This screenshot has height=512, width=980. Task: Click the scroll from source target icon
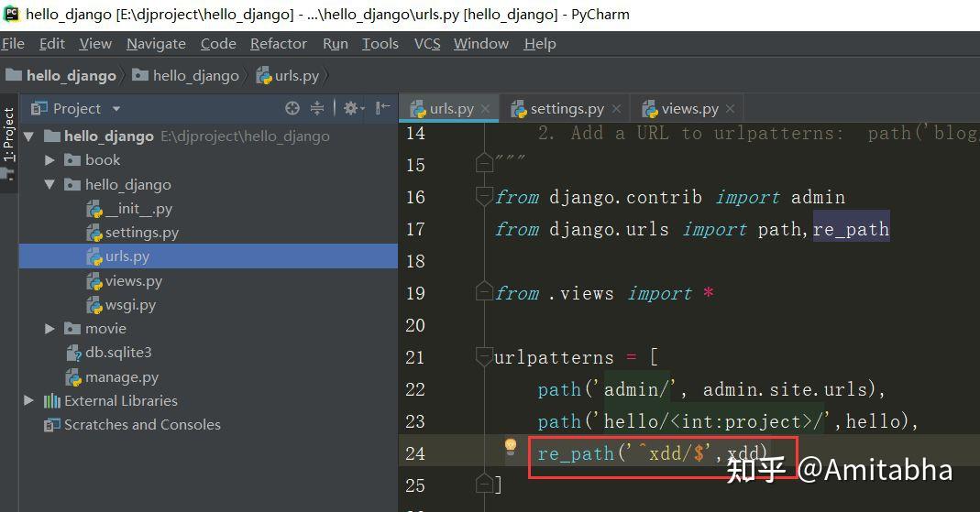292,108
